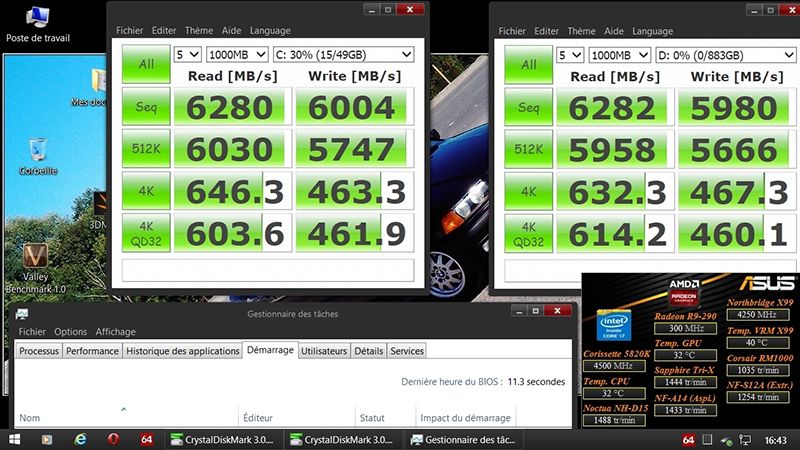Run 512K test in left CrystalDiskMark
This screenshot has height=450, width=800.
pos(146,148)
